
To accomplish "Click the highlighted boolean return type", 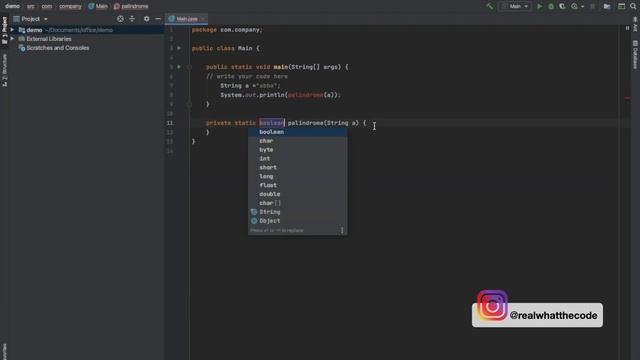I will point(271,123).
